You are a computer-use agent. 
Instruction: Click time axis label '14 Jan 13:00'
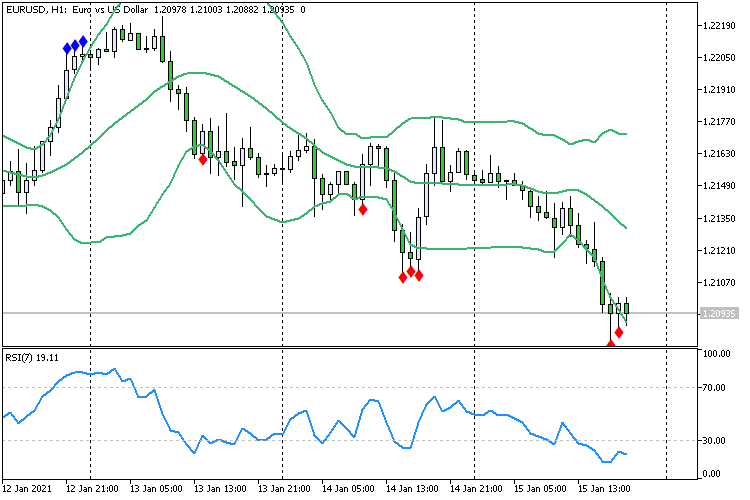coord(412,489)
